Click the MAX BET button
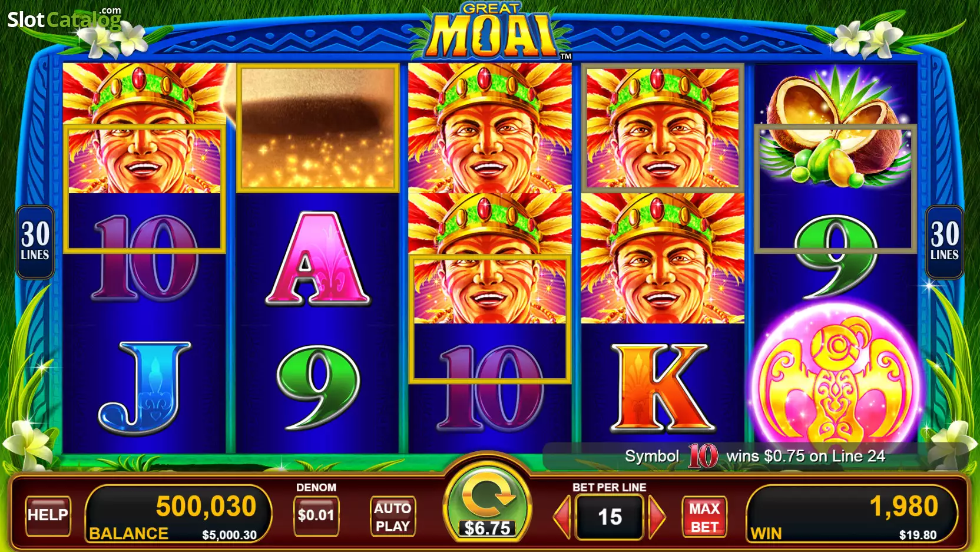Screen dimensions: 980x552 click(704, 517)
